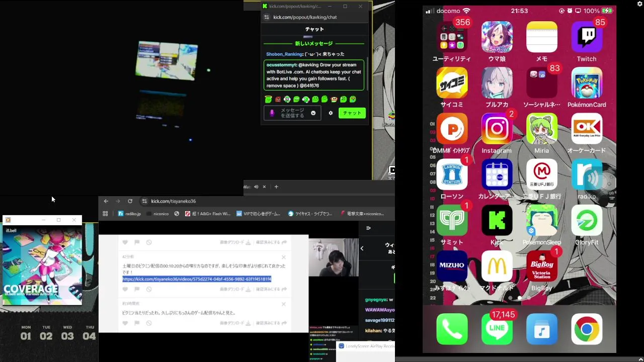644x362 pixels.
Task: Open the マクドナルド app
Action: click(x=497, y=266)
